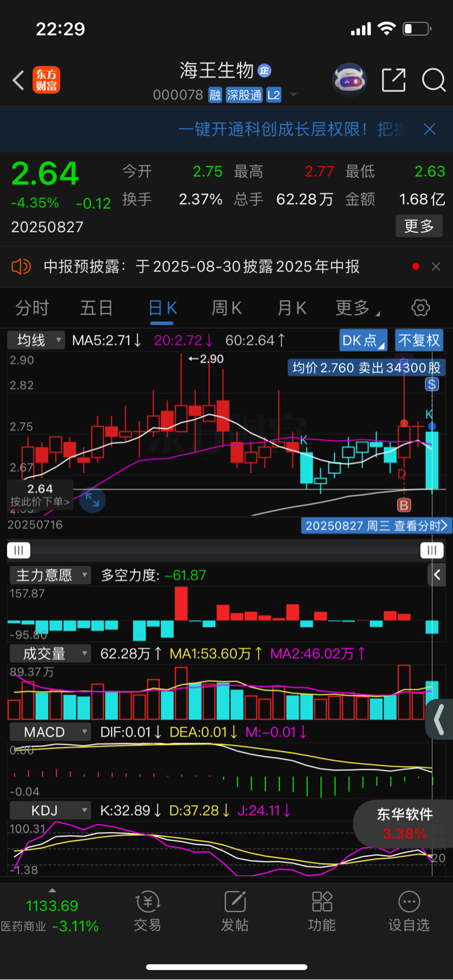Open the 更多 chart periods menu
The image size is (453, 980).
coord(357,308)
